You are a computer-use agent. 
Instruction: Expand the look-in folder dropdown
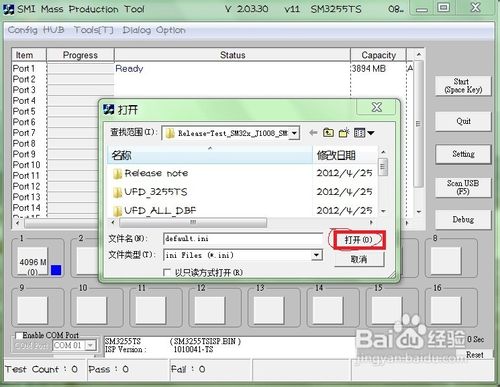[x=294, y=133]
